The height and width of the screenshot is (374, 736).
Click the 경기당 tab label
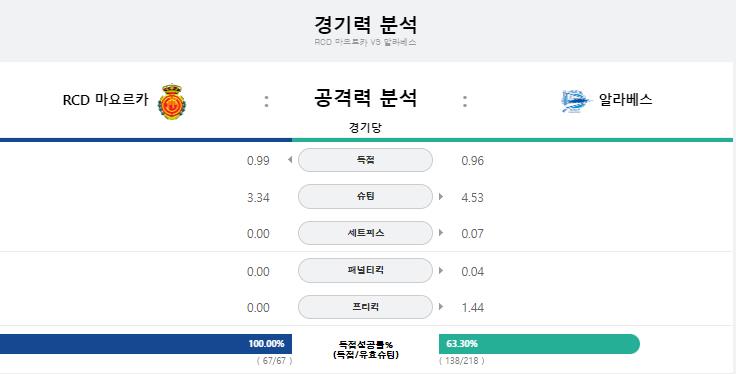(365, 128)
